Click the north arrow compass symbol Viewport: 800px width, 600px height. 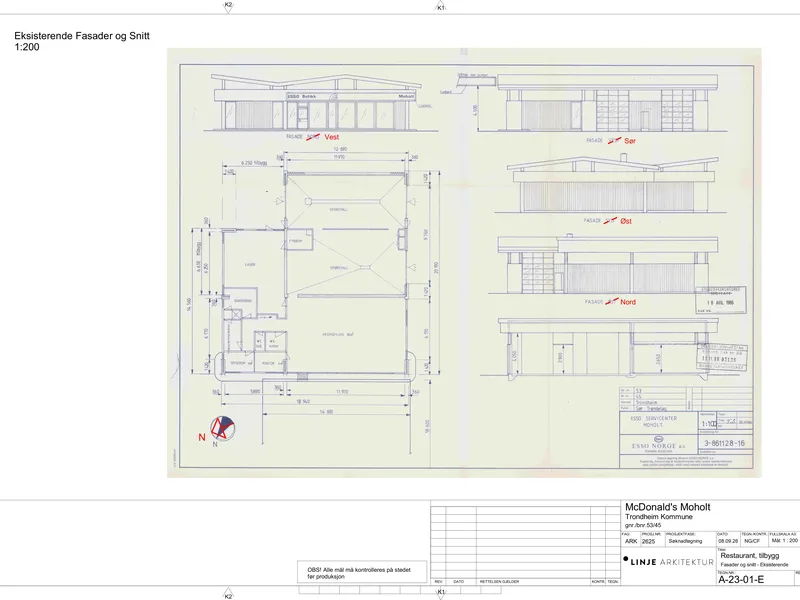pyautogui.click(x=222, y=428)
